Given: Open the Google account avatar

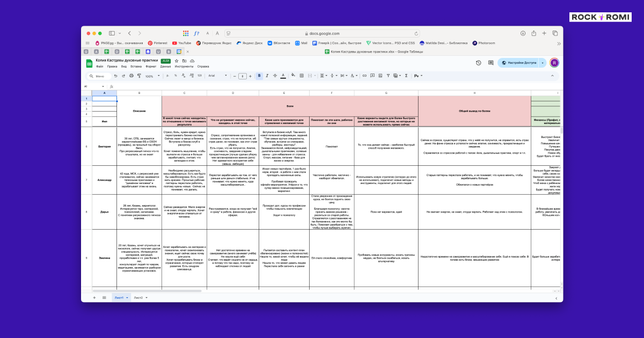Looking at the screenshot, I should click(x=554, y=63).
